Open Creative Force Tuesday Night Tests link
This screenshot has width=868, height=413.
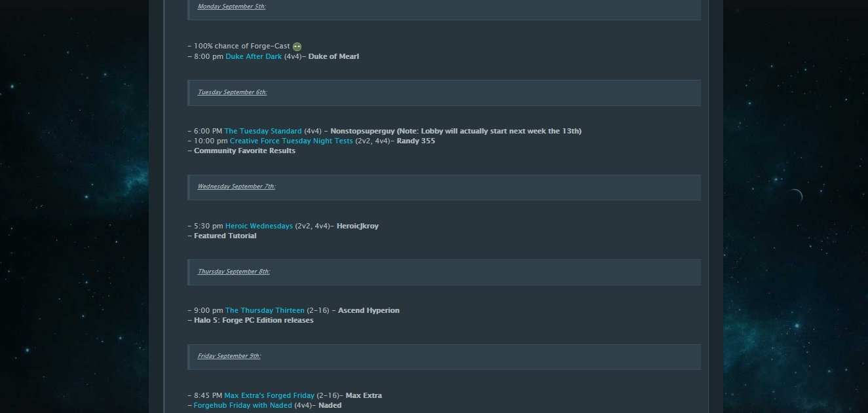coord(292,141)
